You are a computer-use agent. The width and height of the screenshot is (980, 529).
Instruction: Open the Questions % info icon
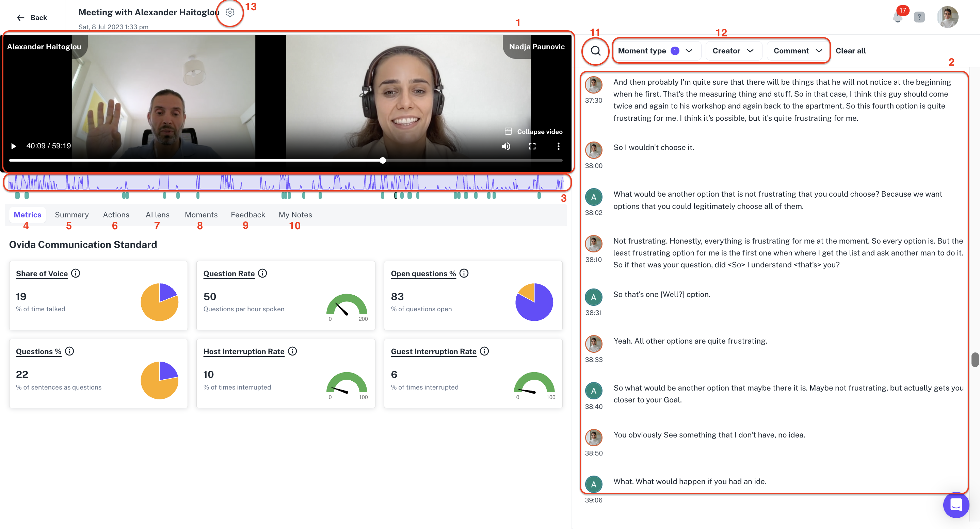click(x=69, y=351)
